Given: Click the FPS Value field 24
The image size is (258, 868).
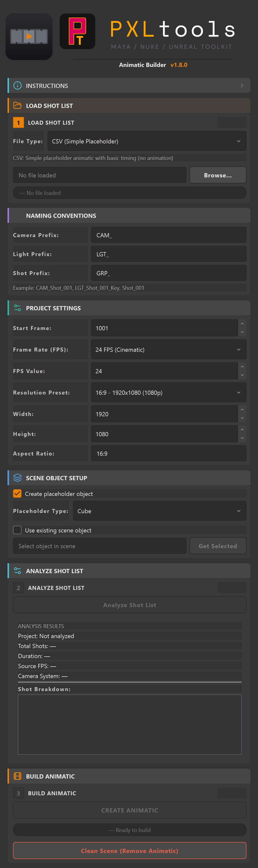Looking at the screenshot, I should tap(164, 371).
